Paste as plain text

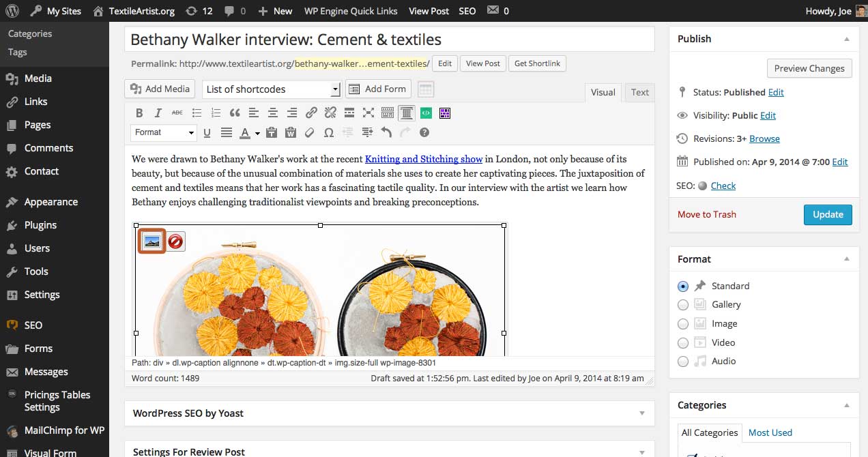pyautogui.click(x=272, y=132)
